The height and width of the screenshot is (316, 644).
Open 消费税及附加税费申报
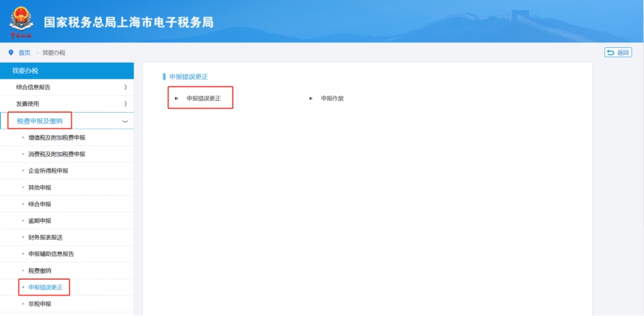(57, 154)
